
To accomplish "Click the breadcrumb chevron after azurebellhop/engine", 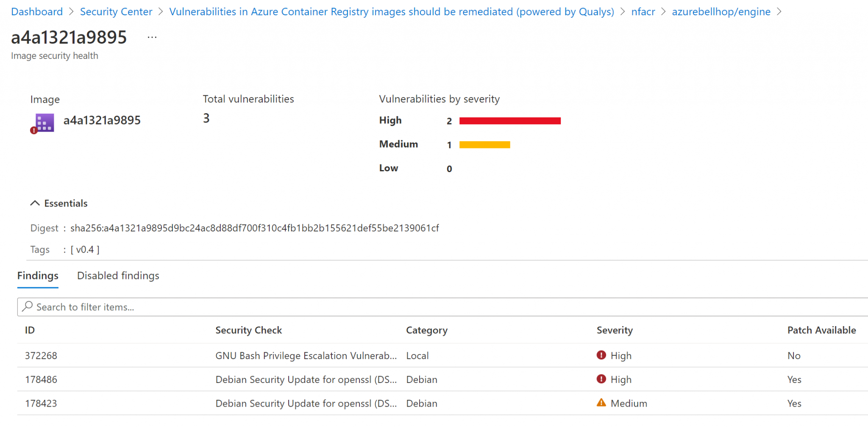I will [x=780, y=11].
